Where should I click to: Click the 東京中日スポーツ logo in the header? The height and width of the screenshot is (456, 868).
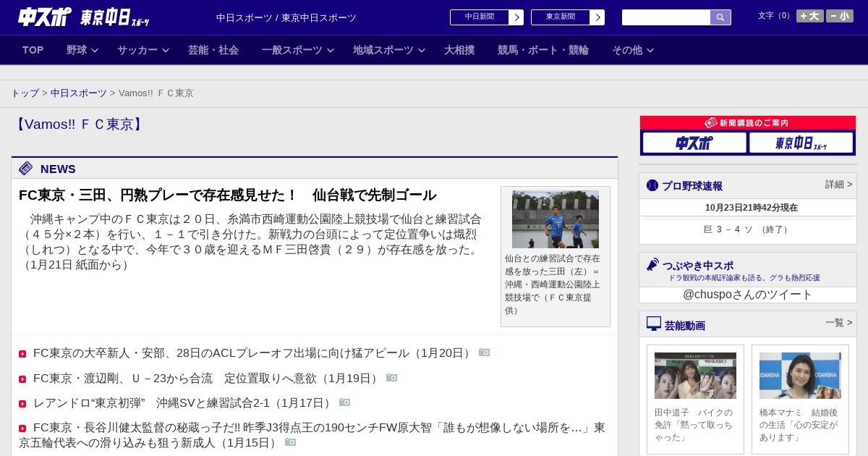[114, 17]
